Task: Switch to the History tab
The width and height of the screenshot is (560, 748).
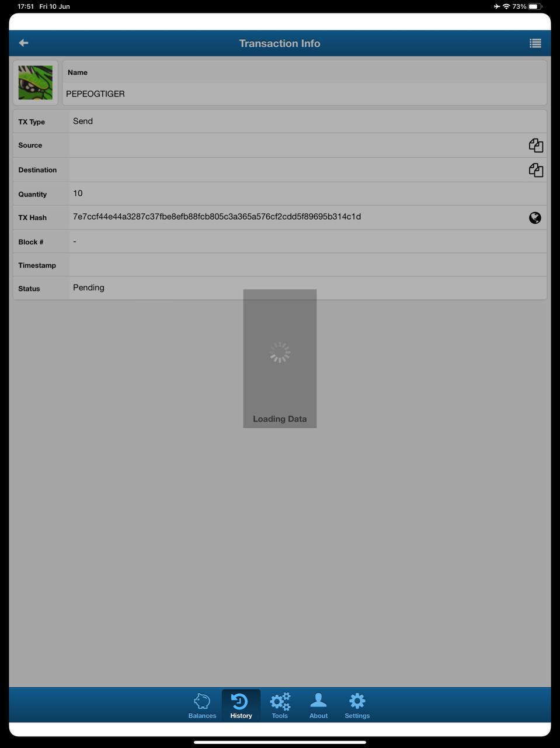Action: pyautogui.click(x=241, y=705)
